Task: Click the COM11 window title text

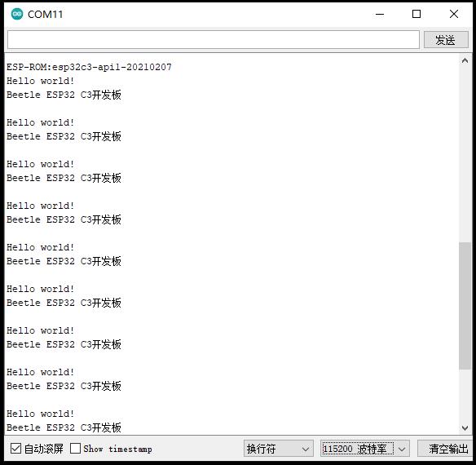Action: tap(45, 15)
